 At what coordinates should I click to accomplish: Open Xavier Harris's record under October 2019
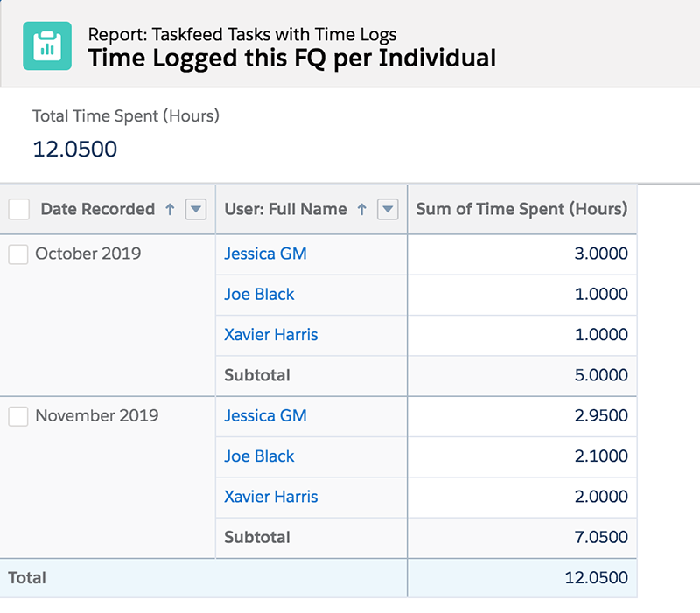(x=270, y=335)
